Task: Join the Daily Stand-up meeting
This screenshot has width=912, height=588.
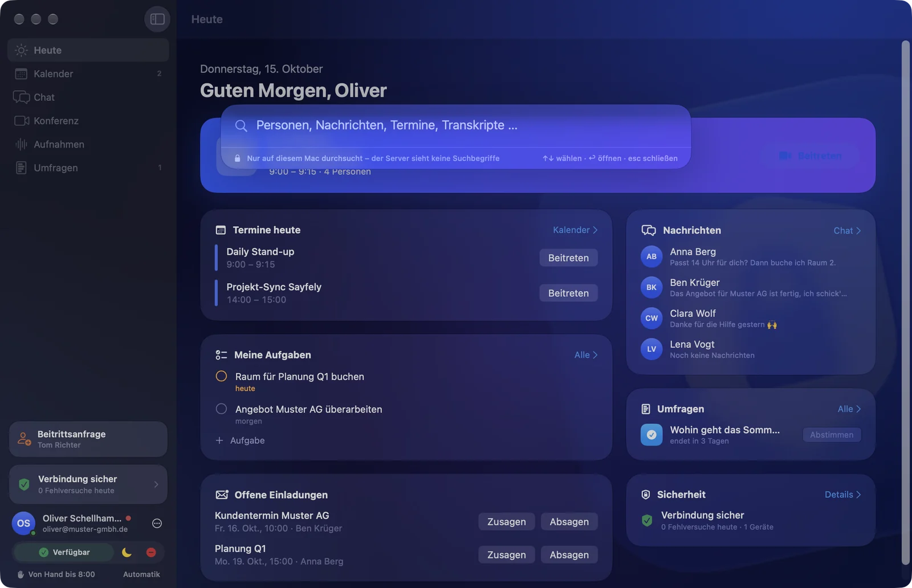Action: click(x=568, y=258)
